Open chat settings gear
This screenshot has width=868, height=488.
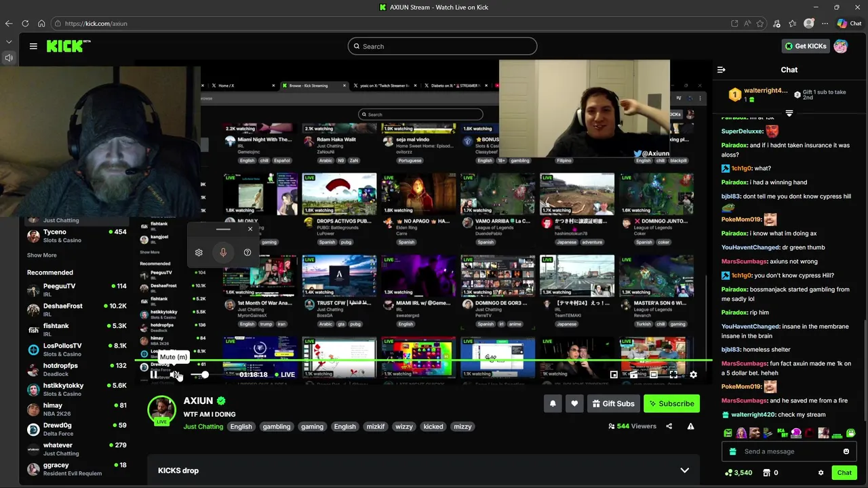(821, 472)
